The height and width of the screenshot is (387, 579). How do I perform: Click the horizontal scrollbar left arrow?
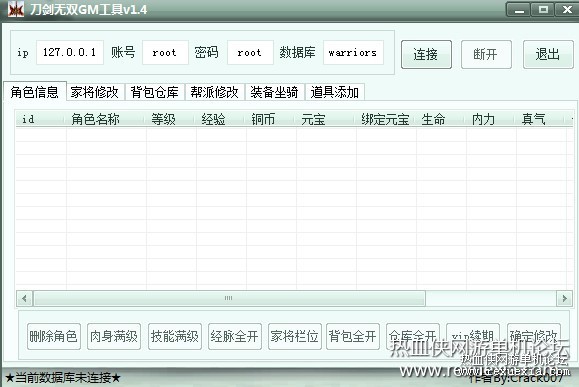tap(24, 298)
